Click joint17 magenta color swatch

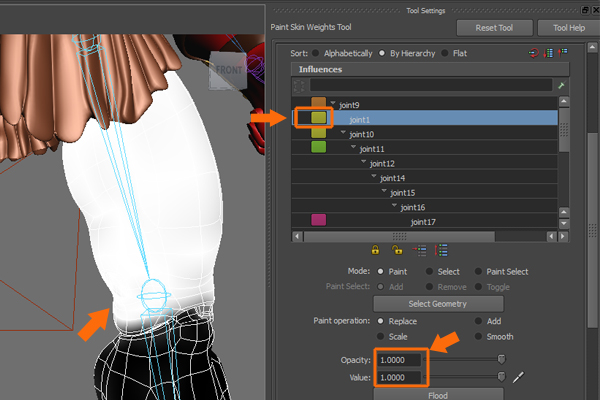tap(318, 220)
